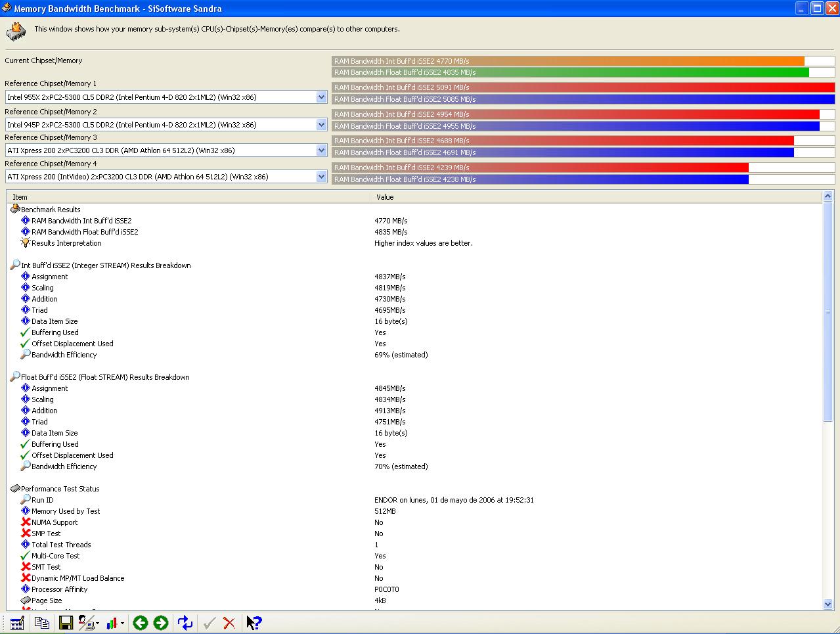The height and width of the screenshot is (634, 840).
Task: Click info icon beside Memory Used by Test
Action: click(26, 511)
